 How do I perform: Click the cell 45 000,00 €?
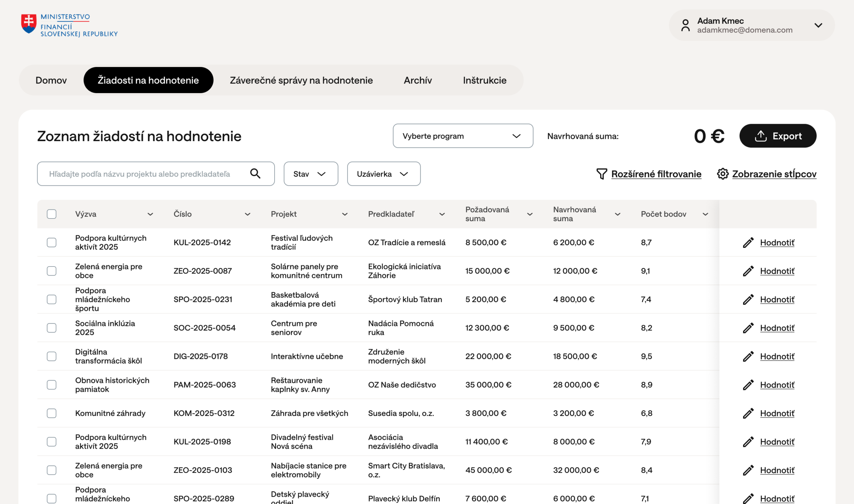(488, 470)
